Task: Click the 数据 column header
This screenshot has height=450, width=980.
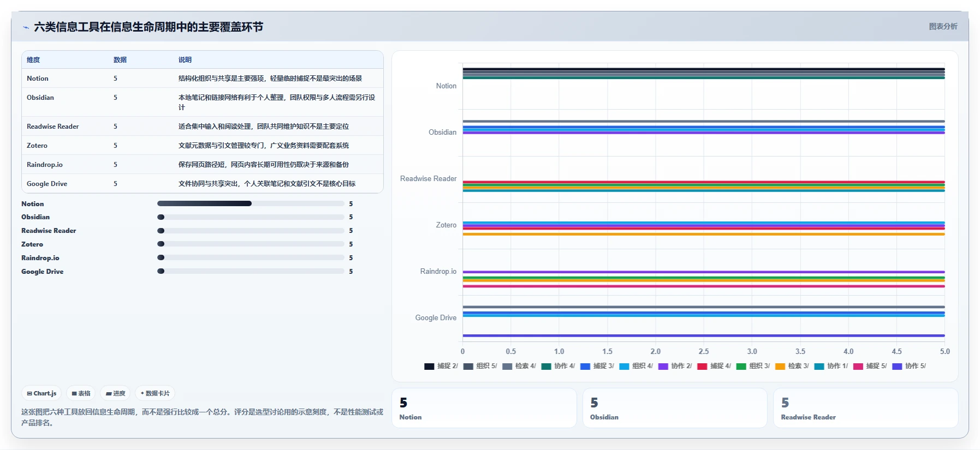Action: pyautogui.click(x=120, y=60)
